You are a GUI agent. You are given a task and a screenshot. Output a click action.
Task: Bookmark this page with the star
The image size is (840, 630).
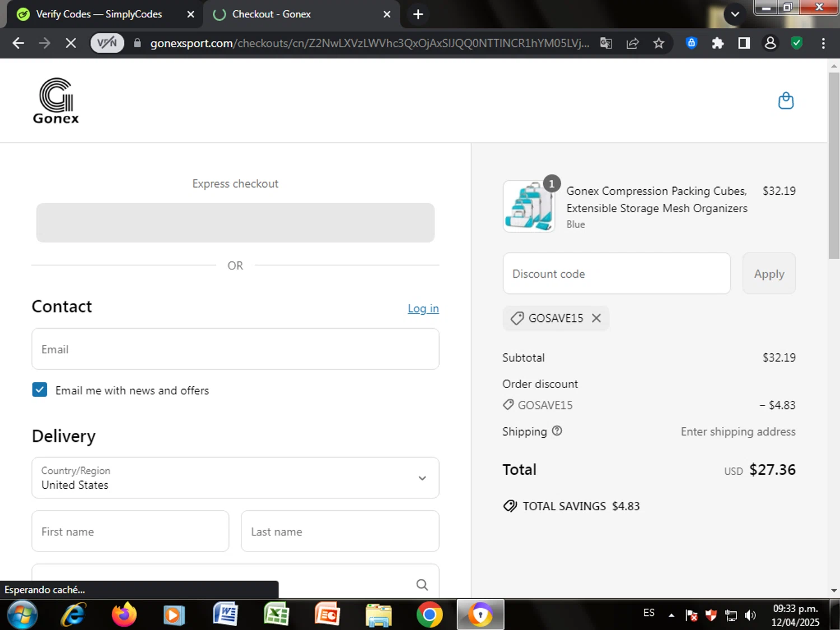(x=659, y=43)
